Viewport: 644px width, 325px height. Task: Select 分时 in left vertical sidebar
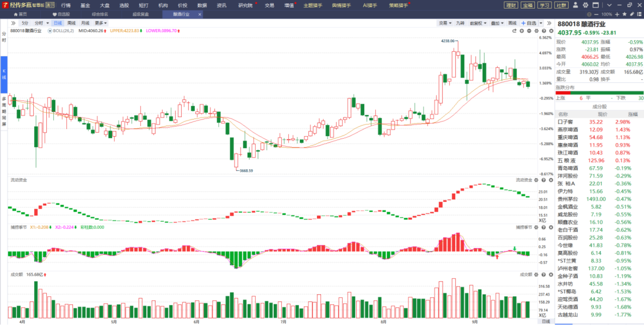pos(3,38)
